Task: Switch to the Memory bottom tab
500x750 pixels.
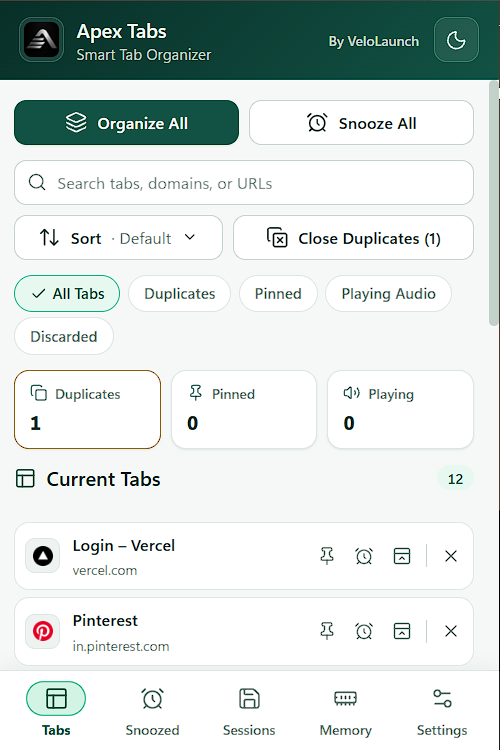Action: 345,710
